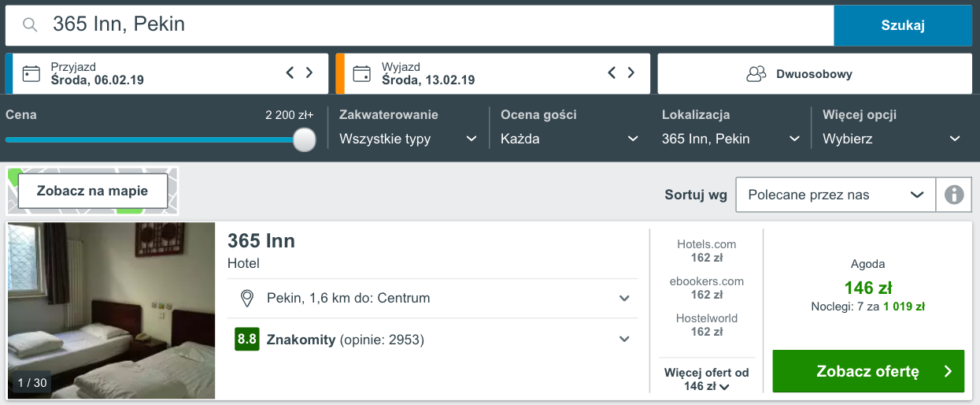The width and height of the screenshot is (980, 405).
Task: Go to previous day for Wyjazd
Action: pyautogui.click(x=612, y=73)
